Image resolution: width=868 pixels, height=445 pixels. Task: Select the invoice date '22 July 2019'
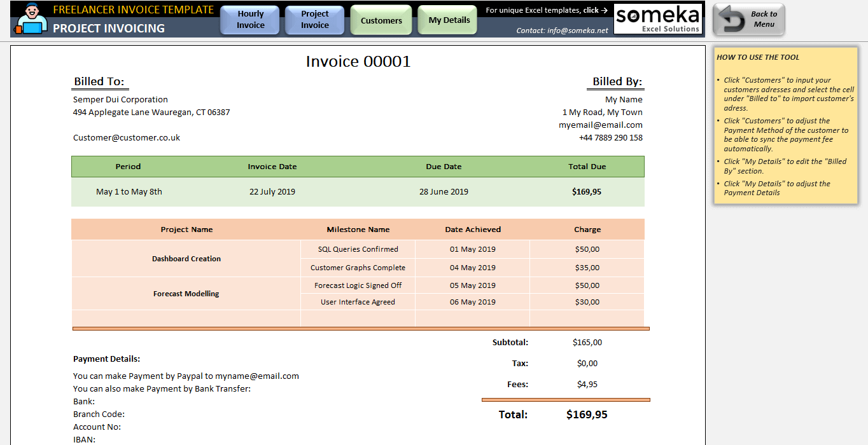[x=272, y=191]
